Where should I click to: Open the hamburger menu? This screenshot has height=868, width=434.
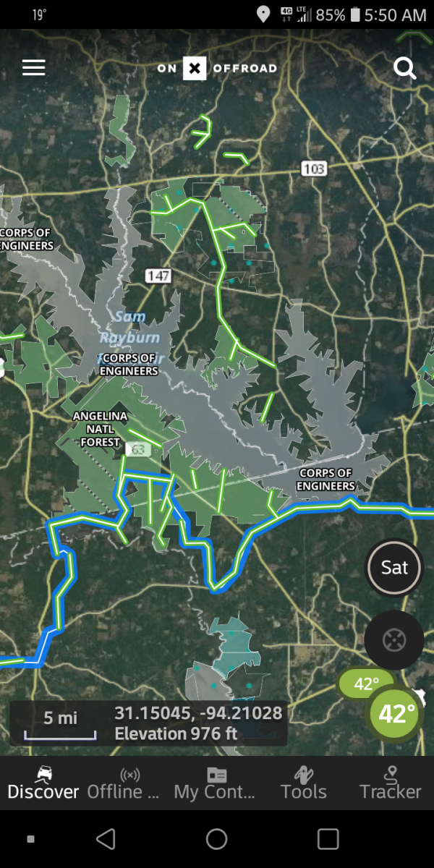tap(34, 68)
